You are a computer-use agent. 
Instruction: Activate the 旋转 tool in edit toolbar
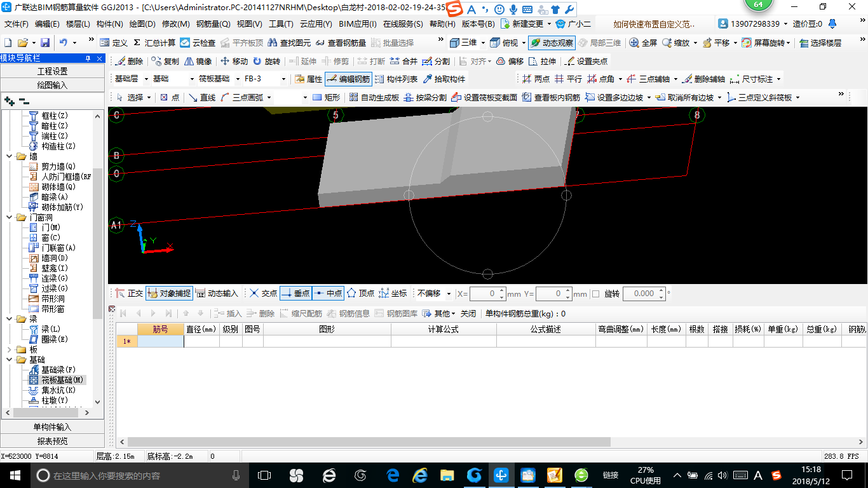tap(266, 62)
